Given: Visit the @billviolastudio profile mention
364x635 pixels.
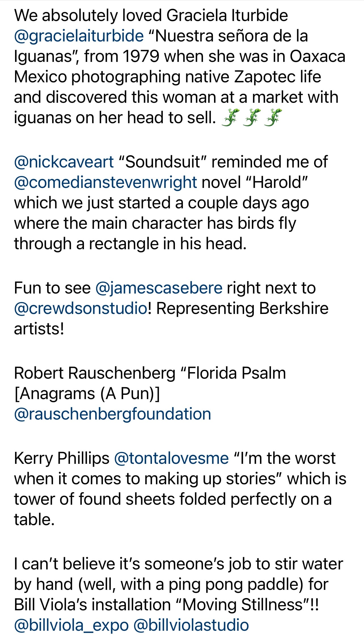Looking at the screenshot, I should 191,625.
